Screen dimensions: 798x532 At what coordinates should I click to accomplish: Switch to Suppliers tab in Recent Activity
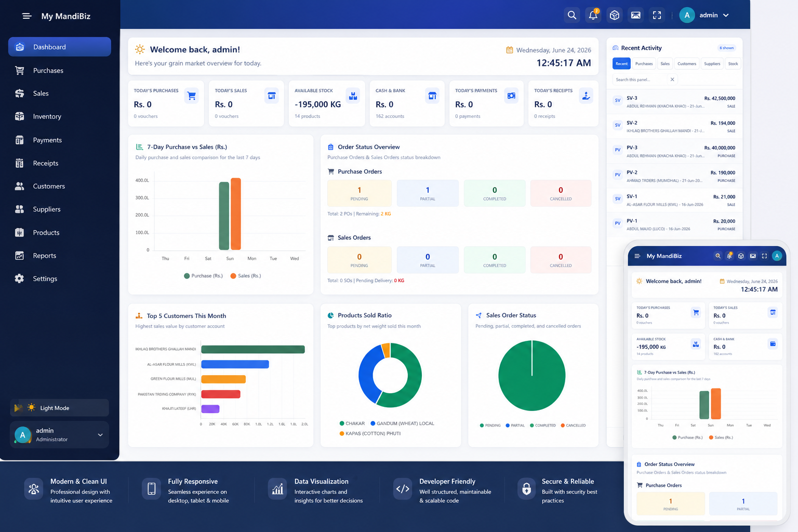[712, 64]
